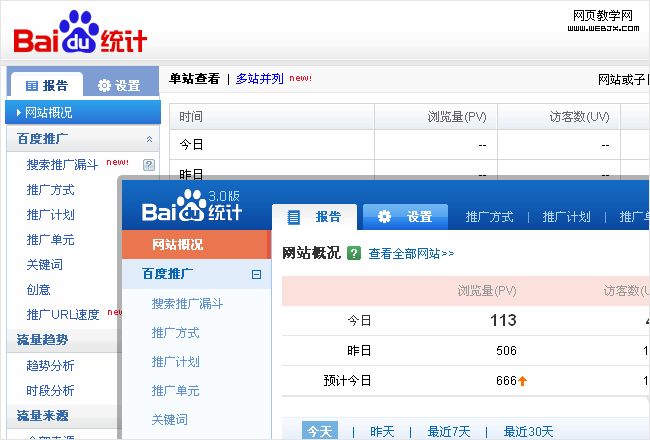Image resolution: width=650 pixels, height=440 pixels.
Task: Open 推广方式 in the top navigation bar
Action: (x=489, y=217)
